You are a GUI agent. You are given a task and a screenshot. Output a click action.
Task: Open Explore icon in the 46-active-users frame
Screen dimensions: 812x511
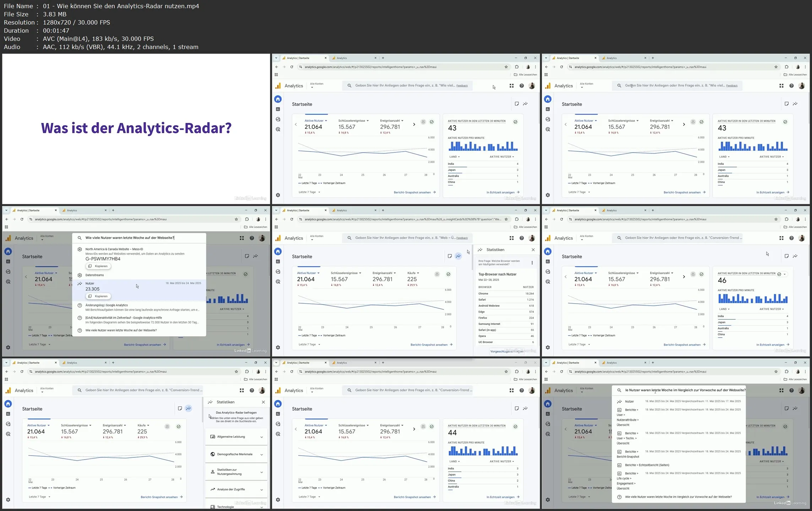tap(548, 272)
